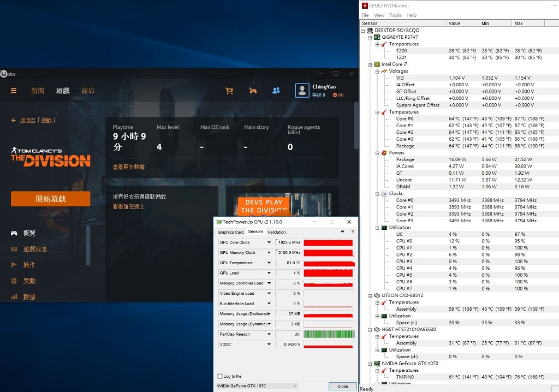Click the Max column header in HWMonitor
The image size is (559, 392).
pyautogui.click(x=528, y=23)
